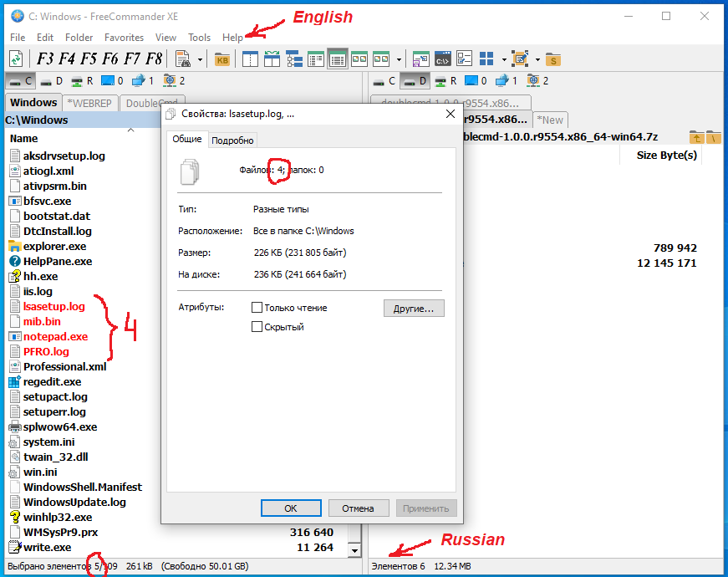Viewport: 728px width, 577px height.
Task: Click the purple save-layout toolbar icon
Action: tap(421, 59)
